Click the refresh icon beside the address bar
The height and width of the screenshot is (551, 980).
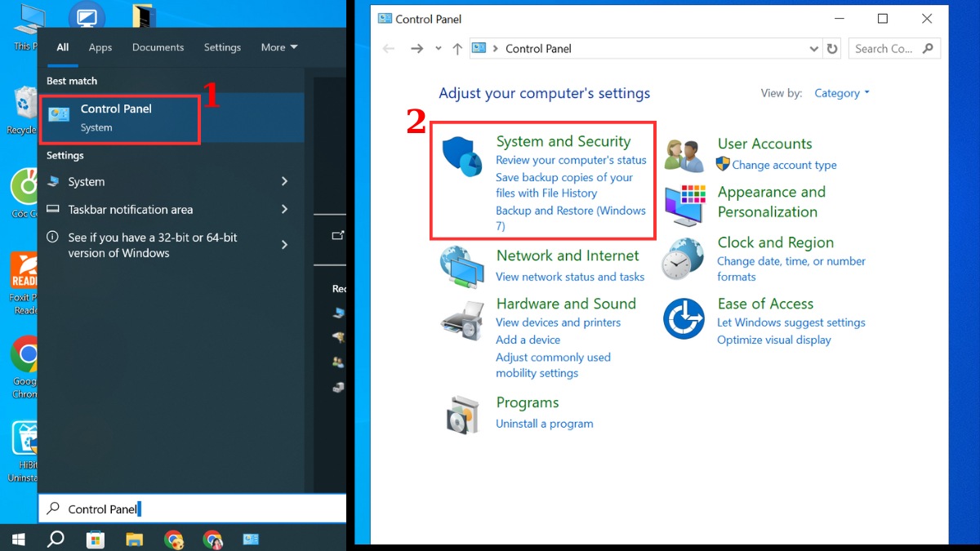tap(832, 48)
